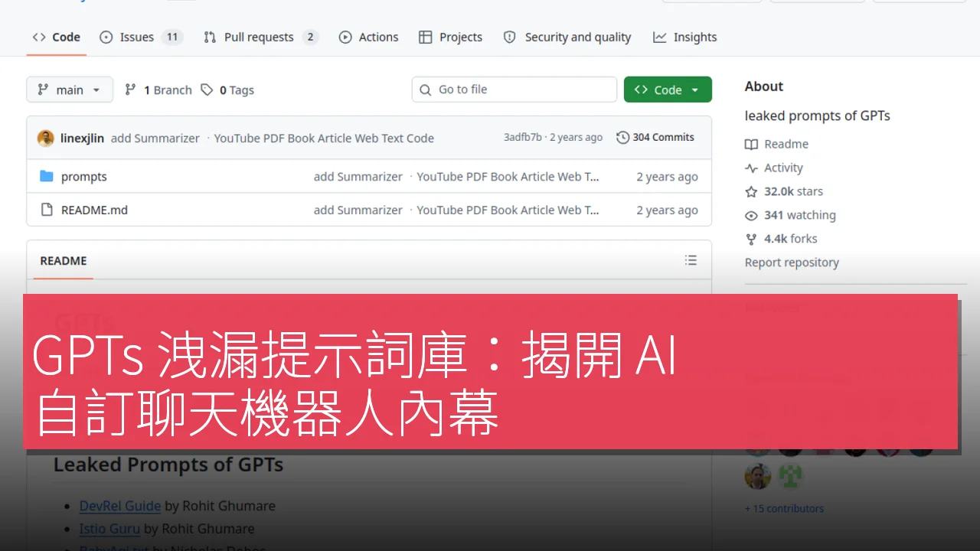Focus the Go to file search field
This screenshot has width=980, height=551.
[x=514, y=90]
